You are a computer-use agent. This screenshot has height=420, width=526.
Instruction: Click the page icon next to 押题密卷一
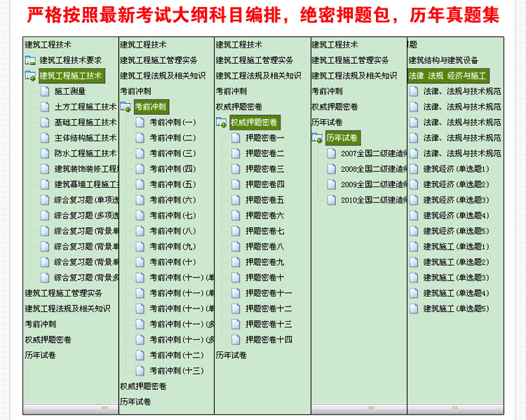(236, 138)
